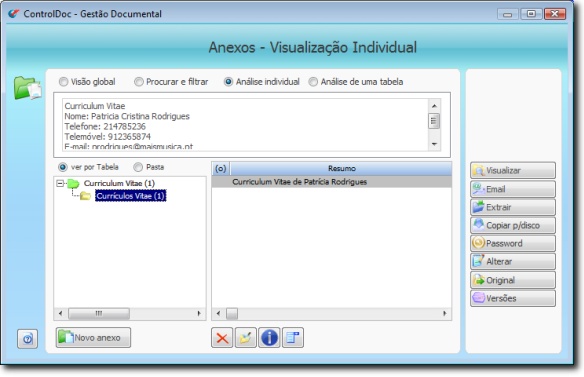Click the Resumo column header
Viewport: 584px width, 377px height.
click(341, 168)
